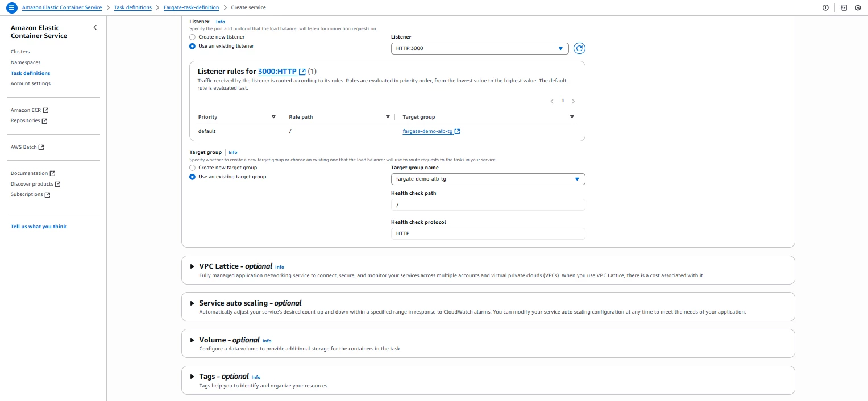Open Subscriptions external link
Screen dimensions: 868x401
pyautogui.click(x=31, y=194)
